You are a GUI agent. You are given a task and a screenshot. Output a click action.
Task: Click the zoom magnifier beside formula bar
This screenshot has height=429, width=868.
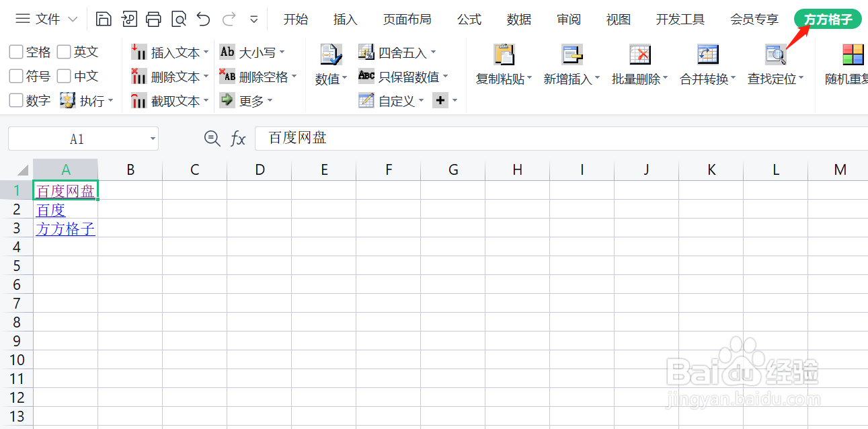(x=212, y=139)
